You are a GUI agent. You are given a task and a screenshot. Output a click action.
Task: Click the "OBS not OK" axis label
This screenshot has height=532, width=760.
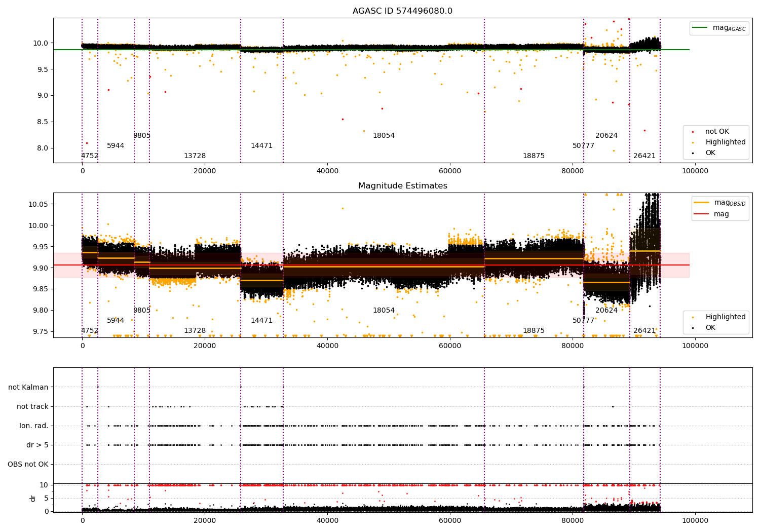28,465
